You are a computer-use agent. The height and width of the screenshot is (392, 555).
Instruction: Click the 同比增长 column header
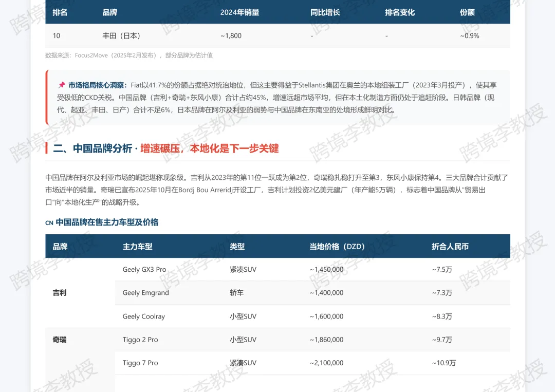tap(325, 12)
